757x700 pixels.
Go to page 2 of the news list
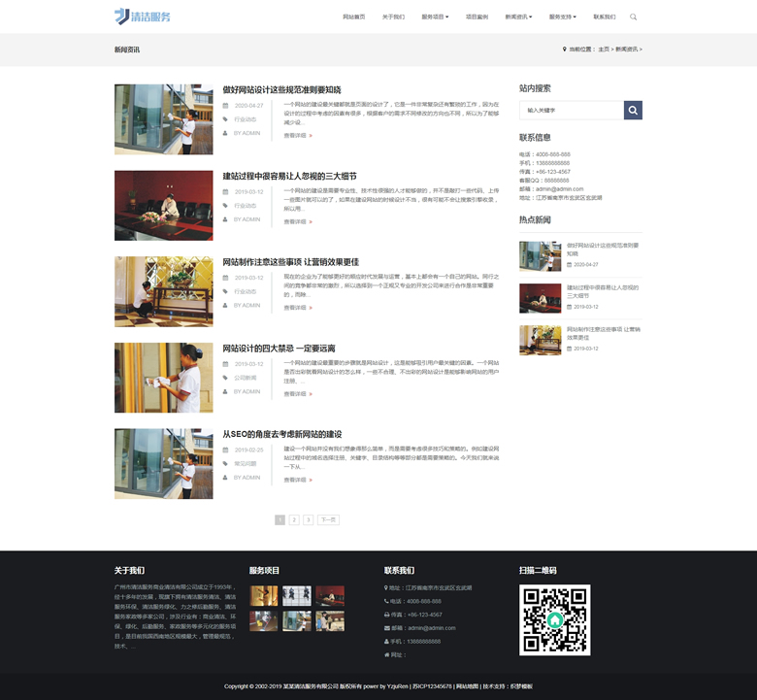[294, 519]
